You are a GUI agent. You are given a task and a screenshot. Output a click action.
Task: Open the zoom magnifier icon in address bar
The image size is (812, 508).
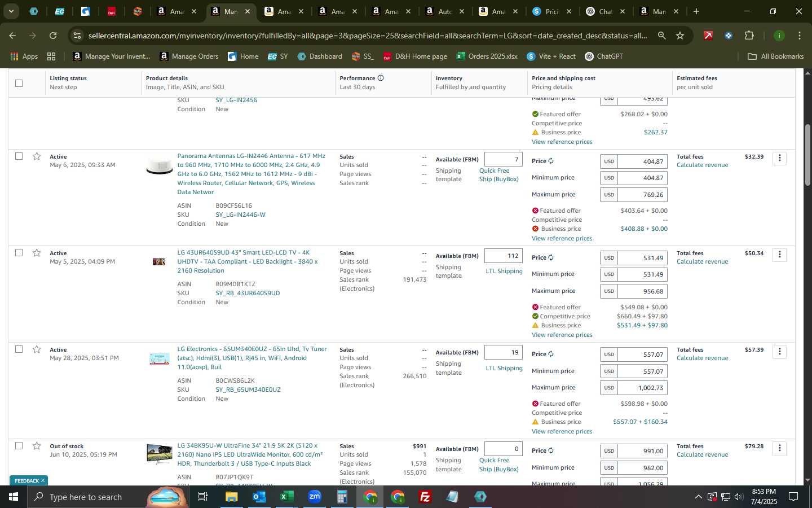pos(661,36)
